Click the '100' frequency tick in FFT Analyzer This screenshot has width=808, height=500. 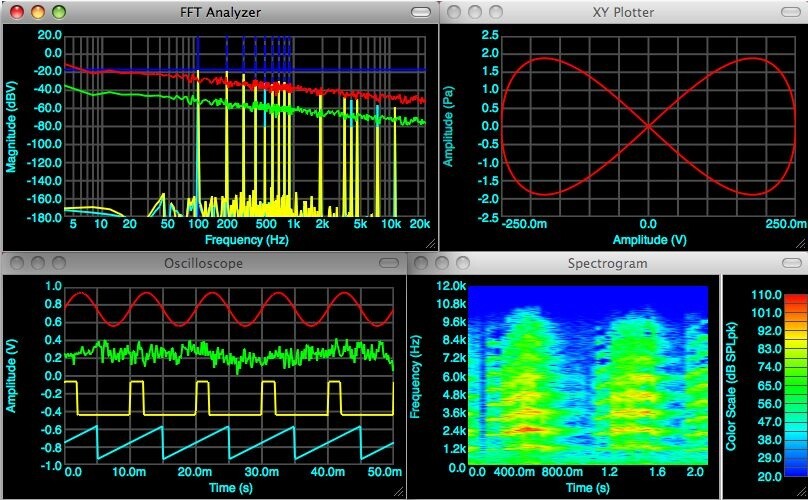(198, 224)
